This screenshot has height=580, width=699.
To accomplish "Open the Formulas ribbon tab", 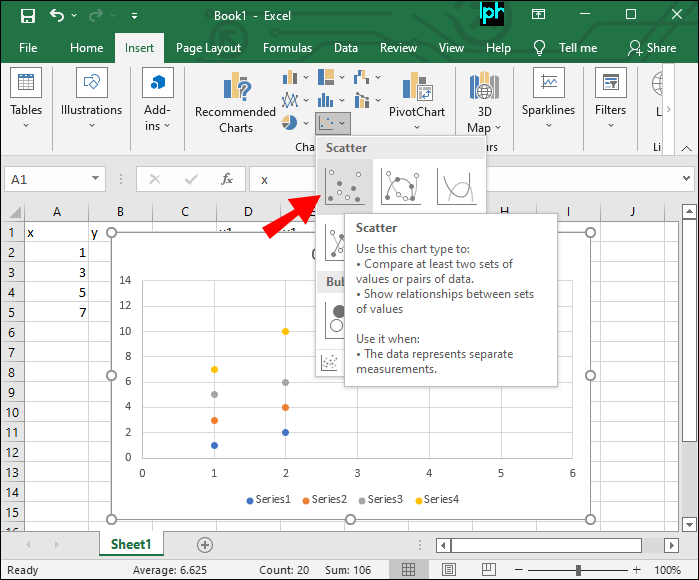I will tap(287, 48).
